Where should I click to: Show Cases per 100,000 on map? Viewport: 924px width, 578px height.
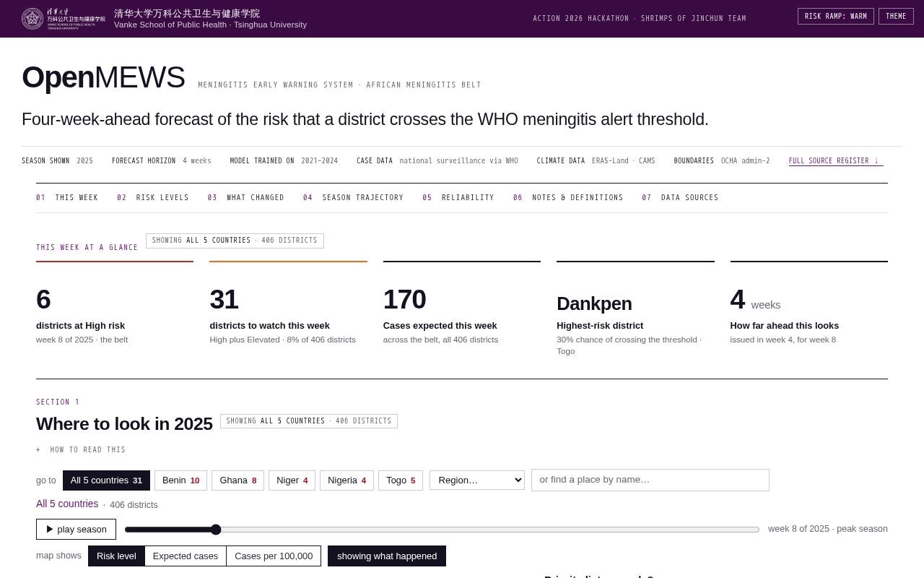pyautogui.click(x=274, y=556)
